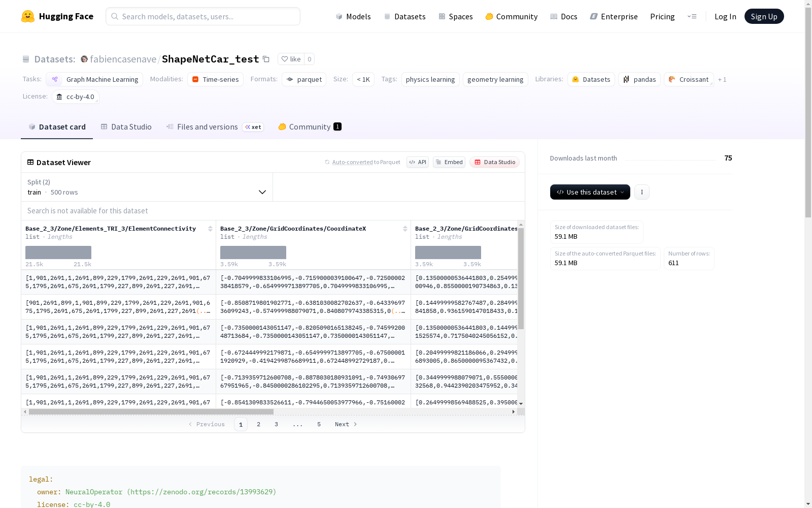The width and height of the screenshot is (812, 508).
Task: Sort the ElementConnectivity column
Action: pos(210,229)
